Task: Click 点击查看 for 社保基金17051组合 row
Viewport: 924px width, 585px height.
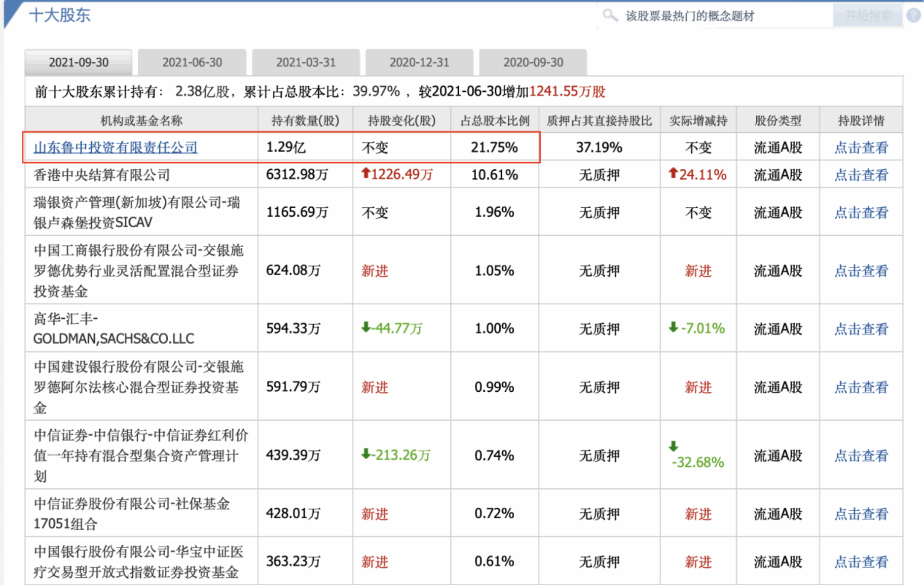Action: tap(861, 513)
